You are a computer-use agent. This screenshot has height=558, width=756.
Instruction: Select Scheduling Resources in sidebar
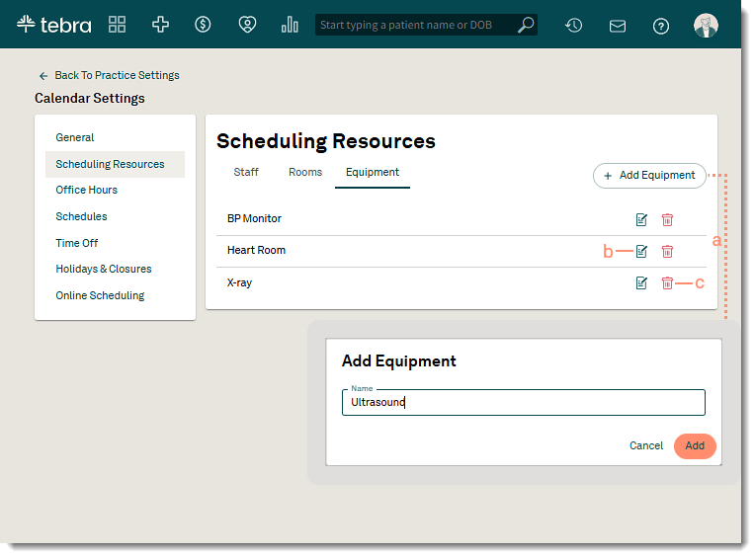click(x=115, y=164)
